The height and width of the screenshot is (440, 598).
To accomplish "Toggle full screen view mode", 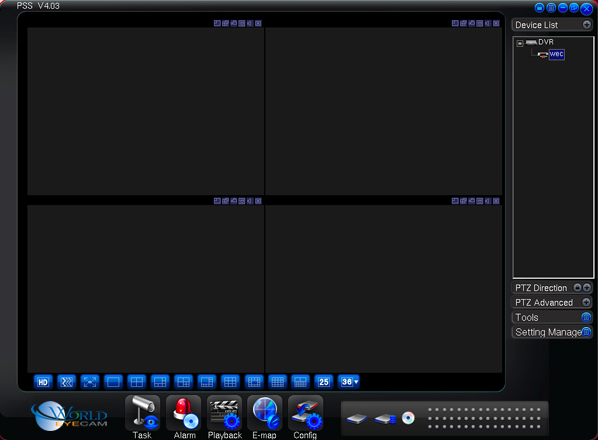I will (x=90, y=382).
